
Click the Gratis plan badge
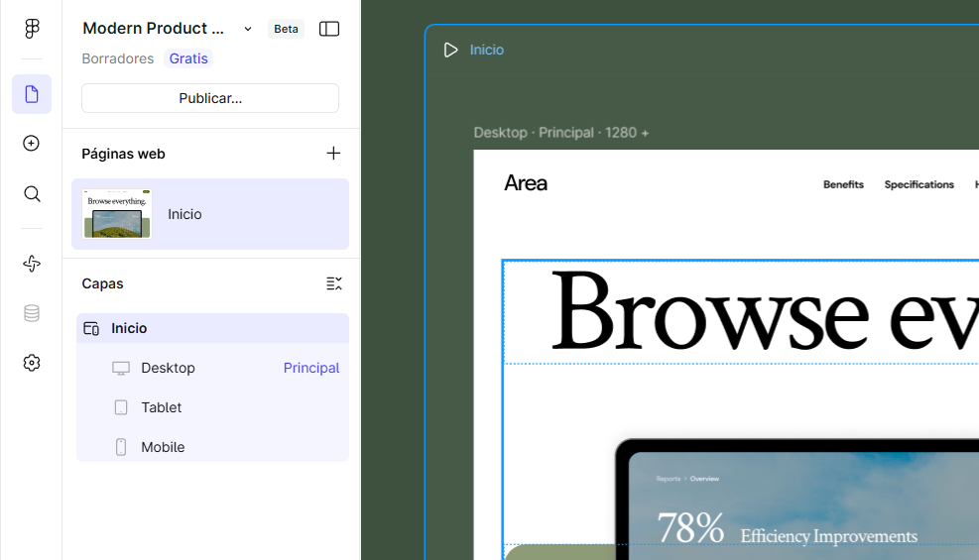coord(188,58)
